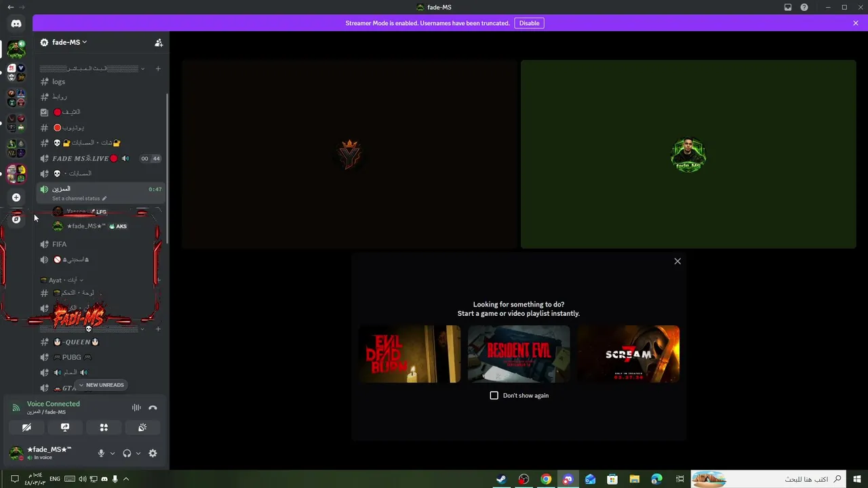This screenshot has height=488, width=868.
Task: Deafen audio with the headphones icon
Action: point(127,453)
